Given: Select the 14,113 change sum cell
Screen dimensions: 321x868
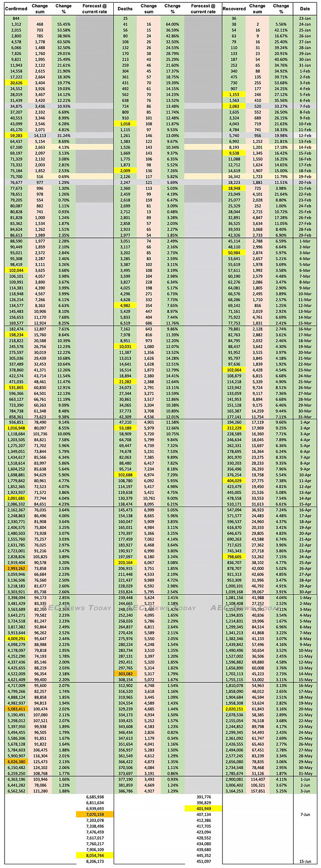Looking at the screenshot, I should tap(40, 135).
